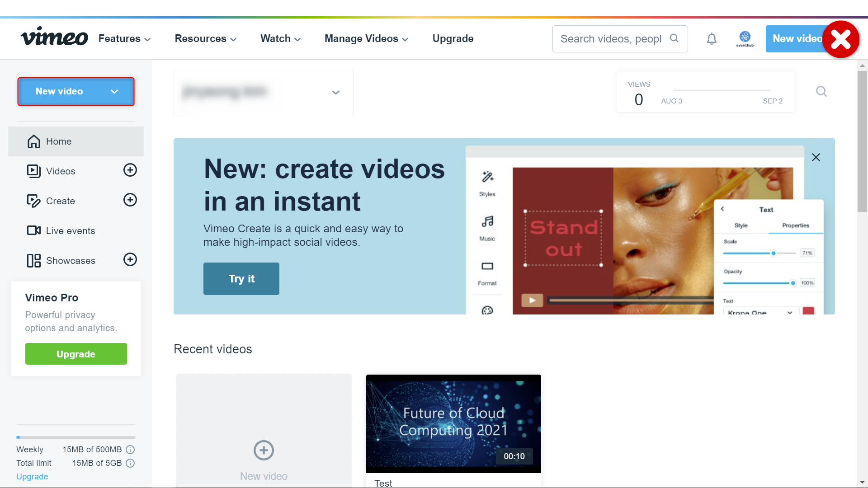Open the Watch dropdown menu
This screenshot has width=868, height=488.
(280, 39)
